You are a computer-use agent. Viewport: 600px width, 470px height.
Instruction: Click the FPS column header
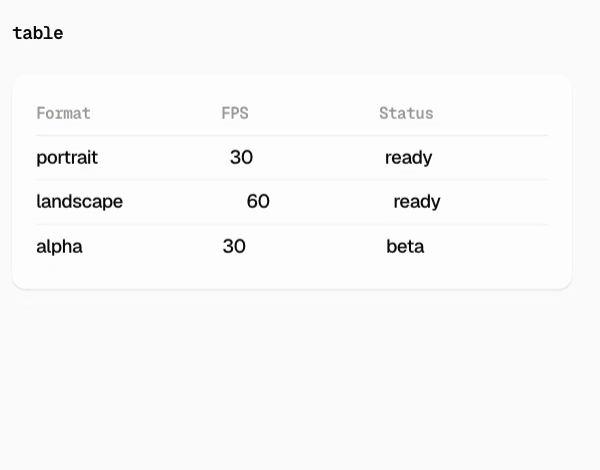pyautogui.click(x=235, y=113)
